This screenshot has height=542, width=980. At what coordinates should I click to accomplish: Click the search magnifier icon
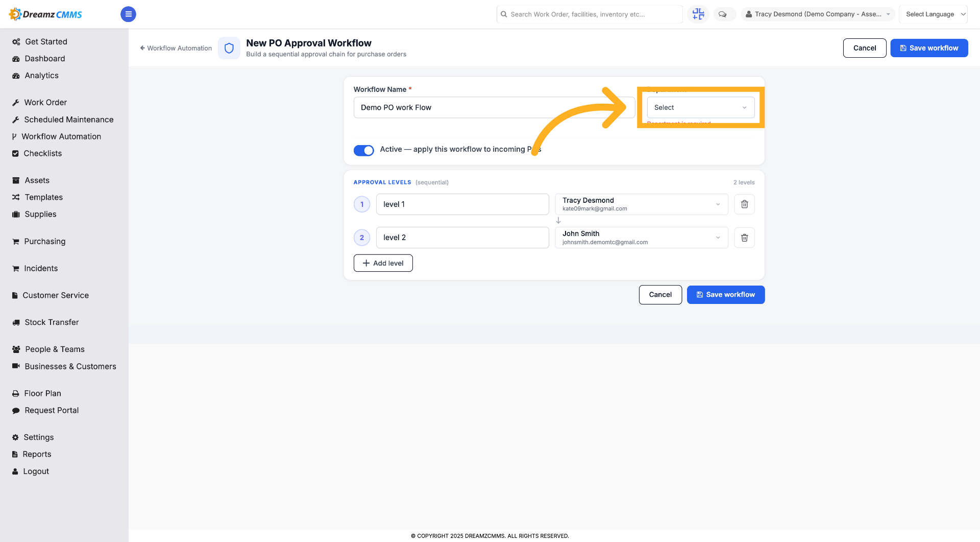tap(504, 14)
